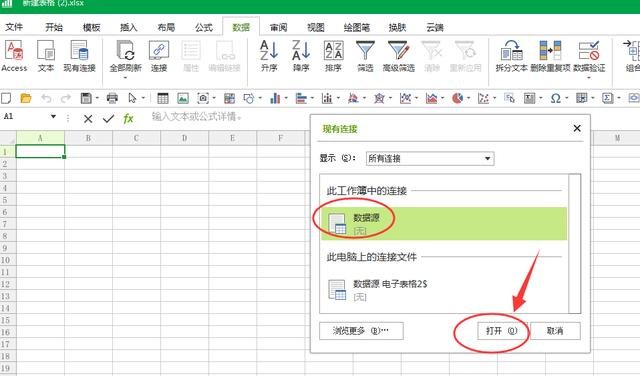Image resolution: width=640 pixels, height=376 pixels.
Task: Click the sigma formula icon
Action: click(x=607, y=98)
